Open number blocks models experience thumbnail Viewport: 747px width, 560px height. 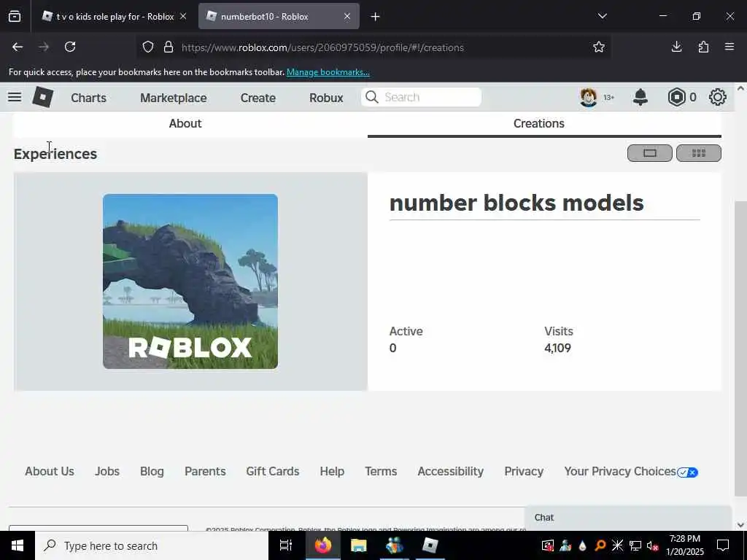[x=190, y=281]
